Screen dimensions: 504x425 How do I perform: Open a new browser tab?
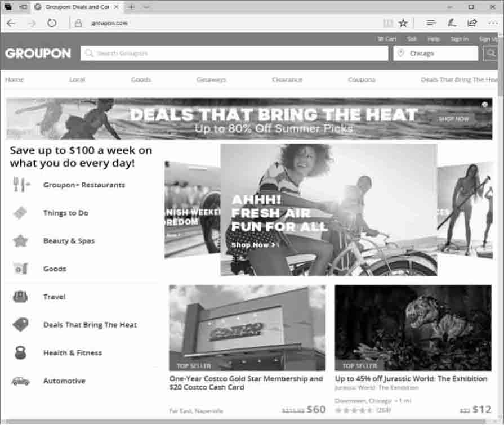coord(131,7)
